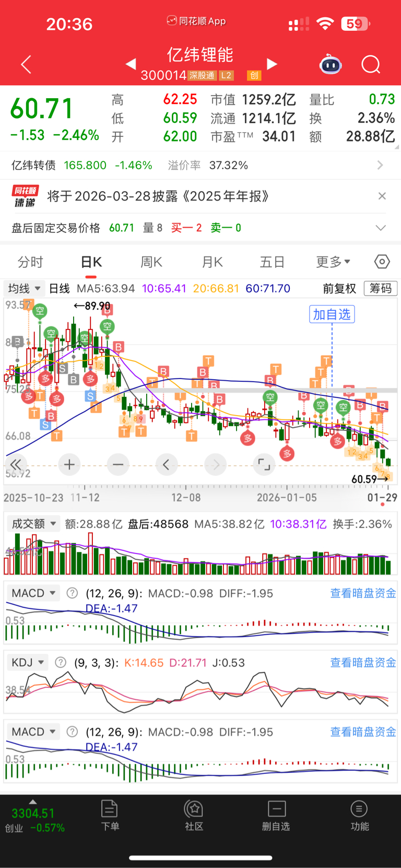Zoom in chart with plus button

(x=69, y=464)
